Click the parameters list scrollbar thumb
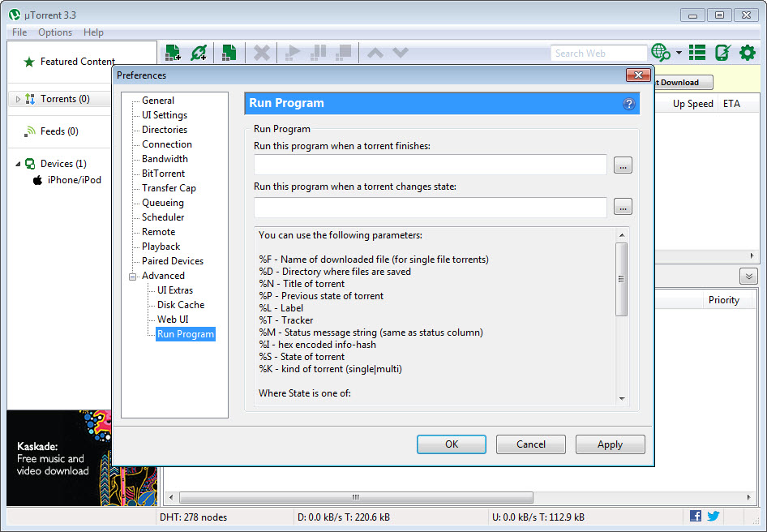The width and height of the screenshot is (767, 532). (x=621, y=280)
